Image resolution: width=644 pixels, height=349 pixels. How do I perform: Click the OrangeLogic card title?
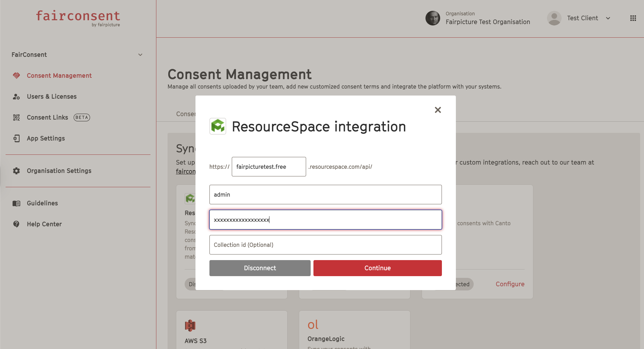pyautogui.click(x=326, y=339)
